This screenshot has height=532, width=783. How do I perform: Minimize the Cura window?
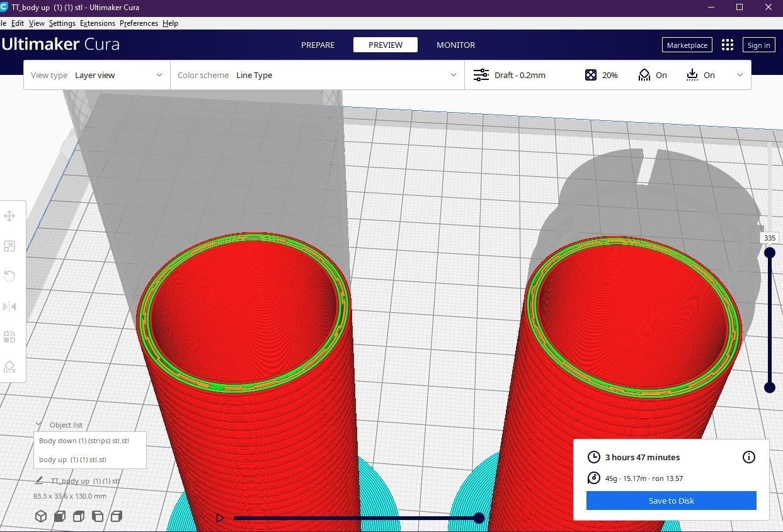coord(711,8)
